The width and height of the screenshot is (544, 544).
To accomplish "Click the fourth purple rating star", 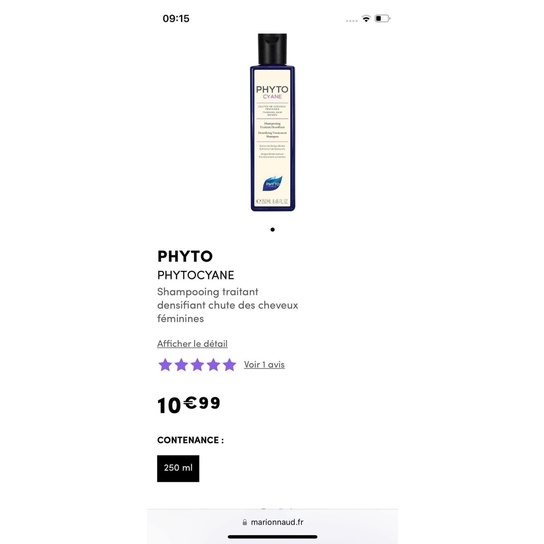I will click(213, 365).
